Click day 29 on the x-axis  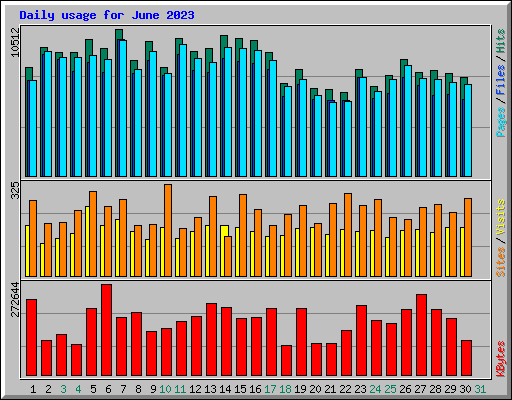tap(450, 389)
